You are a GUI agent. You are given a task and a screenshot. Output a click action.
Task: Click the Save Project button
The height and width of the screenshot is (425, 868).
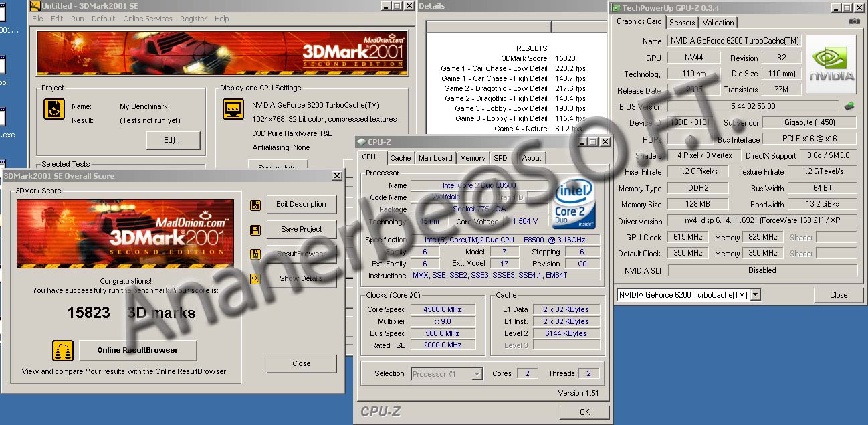302,229
